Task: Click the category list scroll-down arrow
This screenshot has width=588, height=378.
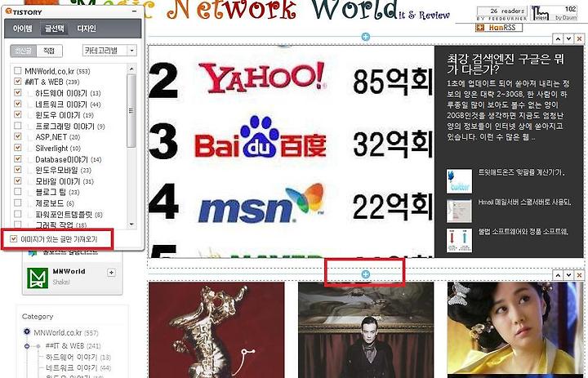Action: (131, 225)
